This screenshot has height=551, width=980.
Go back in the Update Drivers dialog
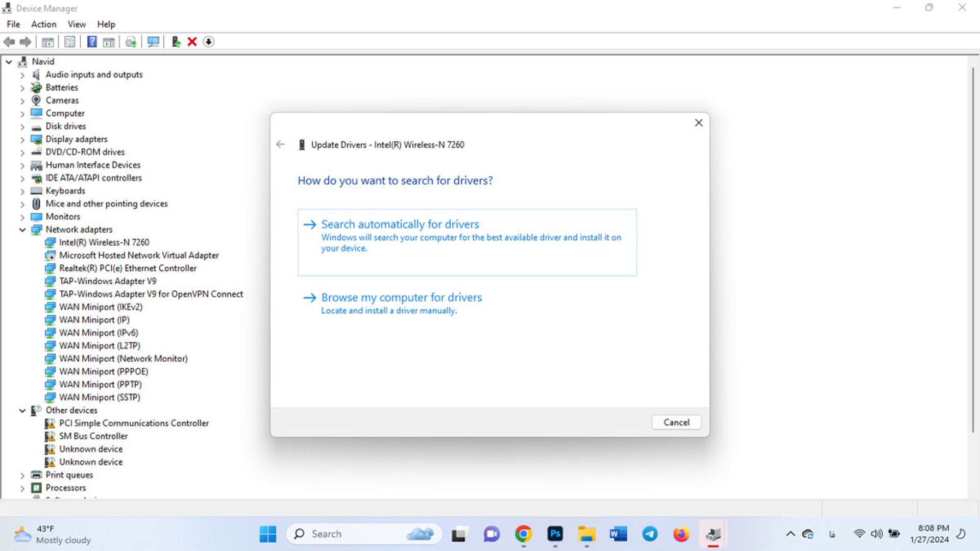pyautogui.click(x=280, y=144)
